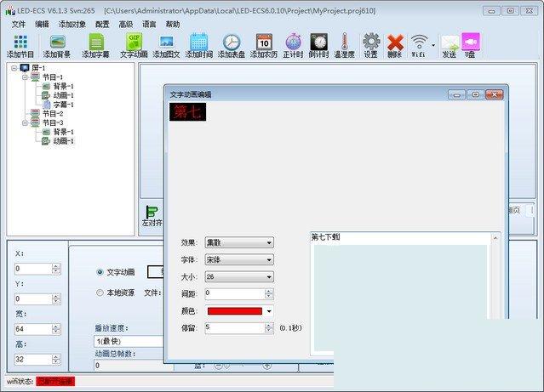The width and height of the screenshot is (544, 392).
Task: Click the 温湿度 thermometer icon
Action: click(344, 43)
